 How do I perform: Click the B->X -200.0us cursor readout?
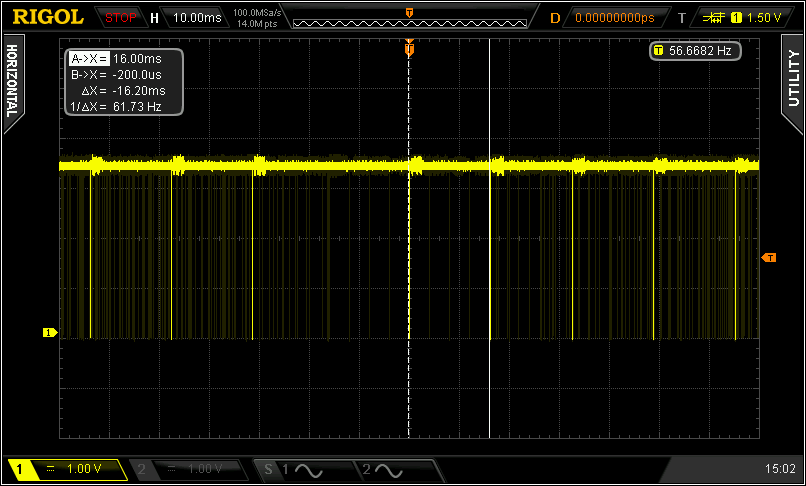point(117,75)
